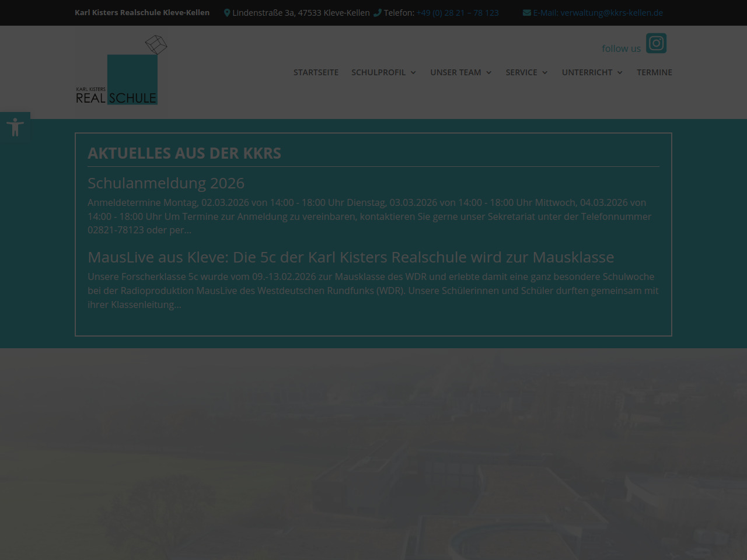Click the envelope icon before E-Mail
Image resolution: width=747 pixels, height=560 pixels.
527,13
